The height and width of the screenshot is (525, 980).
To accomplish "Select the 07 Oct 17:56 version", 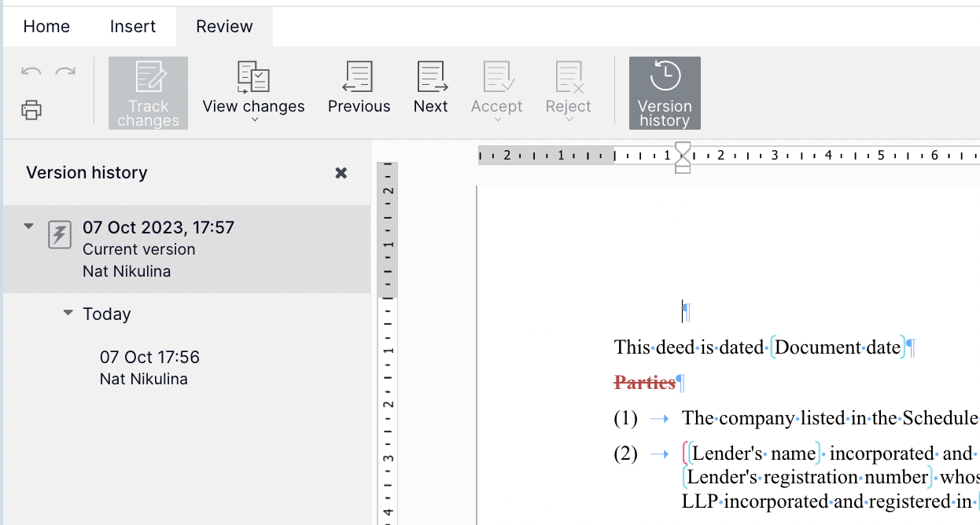I will (x=149, y=367).
